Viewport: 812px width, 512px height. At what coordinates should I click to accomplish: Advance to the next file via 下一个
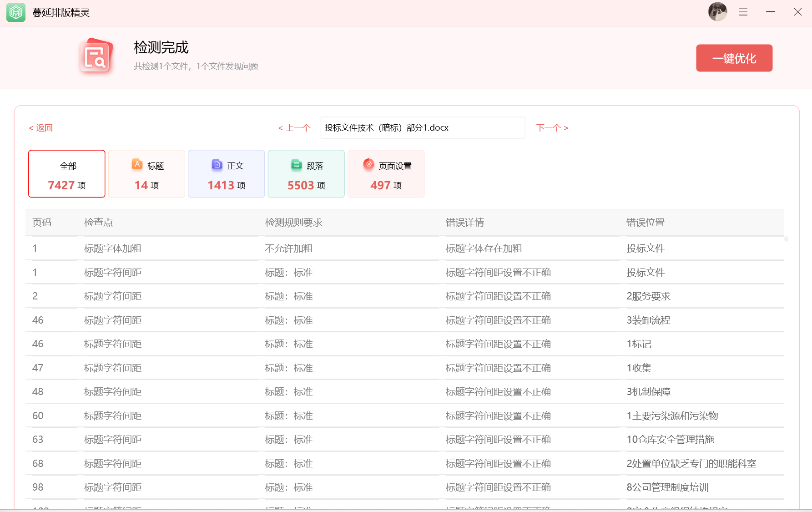(x=552, y=127)
